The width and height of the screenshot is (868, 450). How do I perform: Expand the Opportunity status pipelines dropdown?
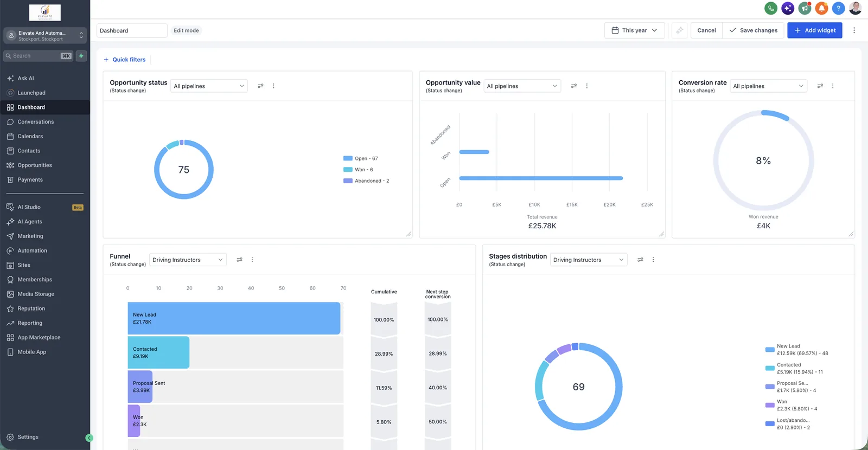click(209, 86)
